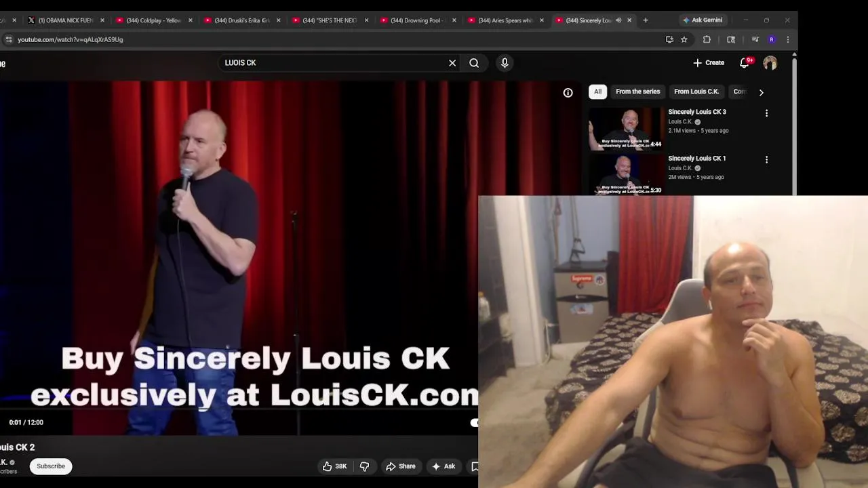This screenshot has width=868, height=488.
Task: Bookmark this page with the star icon
Action: 684,39
